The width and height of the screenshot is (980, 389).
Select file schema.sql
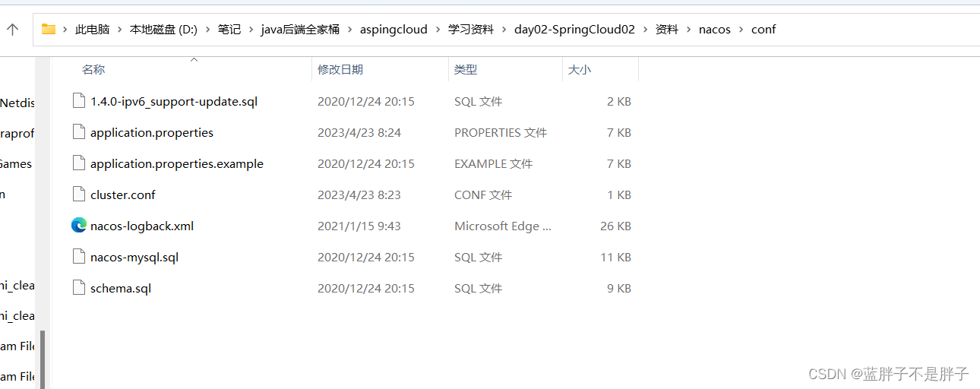tap(121, 288)
